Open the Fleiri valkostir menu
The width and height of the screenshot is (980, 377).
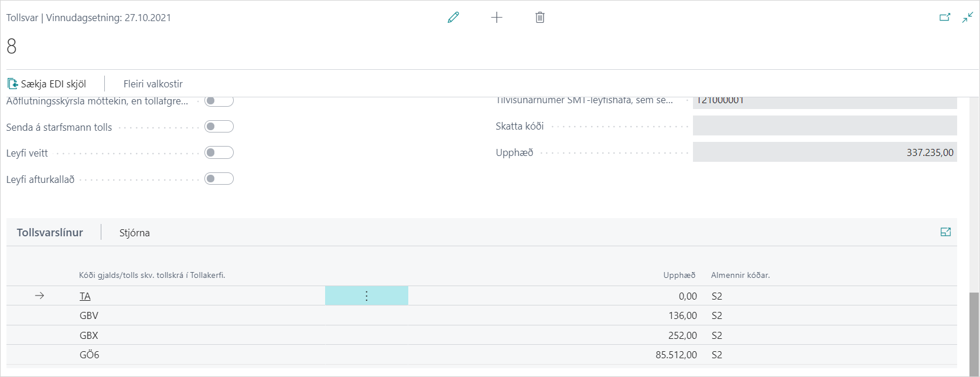[153, 84]
